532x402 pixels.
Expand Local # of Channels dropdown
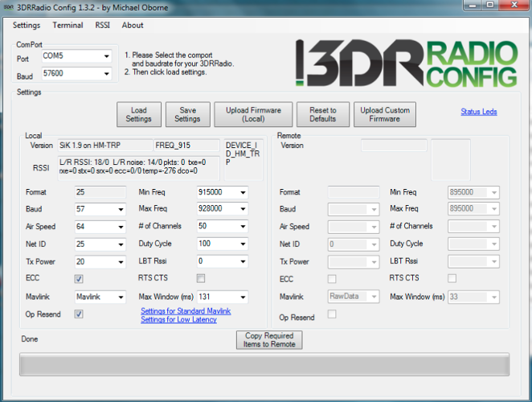click(x=243, y=227)
